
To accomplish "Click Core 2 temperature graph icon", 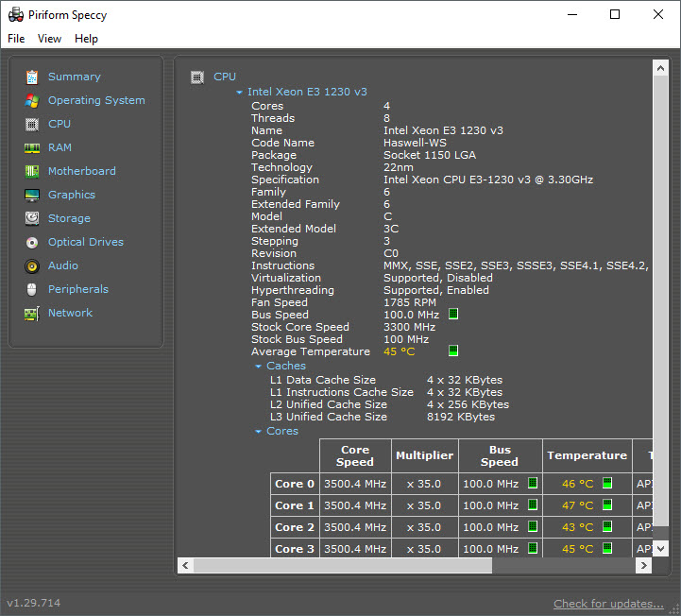I will click(x=607, y=526).
